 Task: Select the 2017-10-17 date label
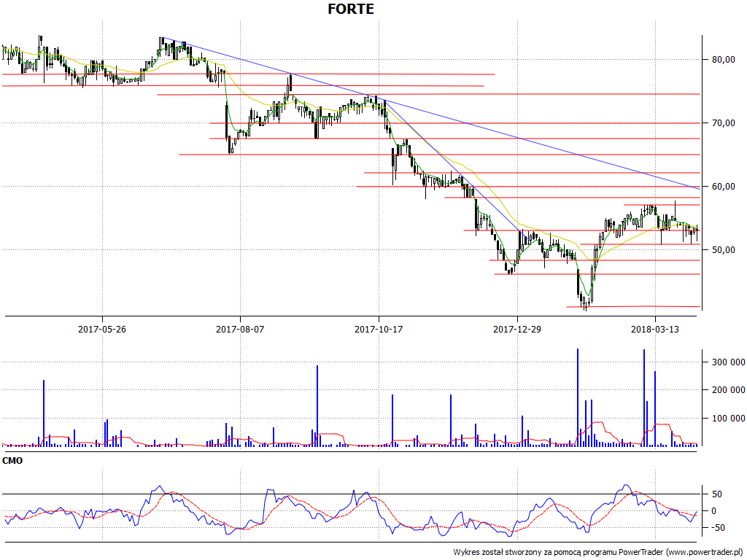379,329
